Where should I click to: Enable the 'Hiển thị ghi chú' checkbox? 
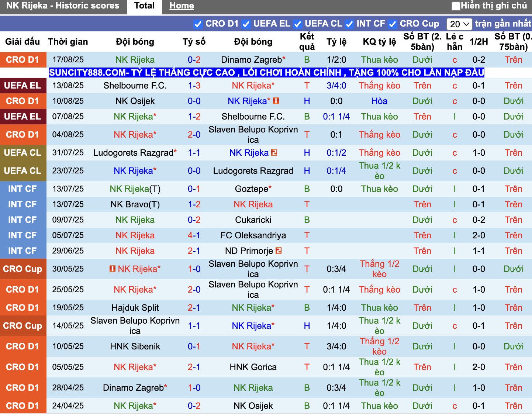click(x=456, y=6)
